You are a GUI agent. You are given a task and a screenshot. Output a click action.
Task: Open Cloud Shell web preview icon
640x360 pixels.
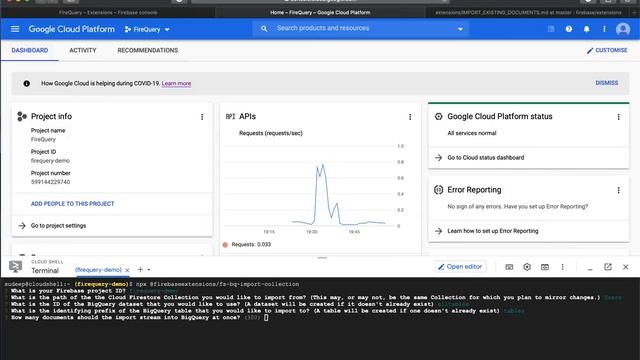(545, 267)
